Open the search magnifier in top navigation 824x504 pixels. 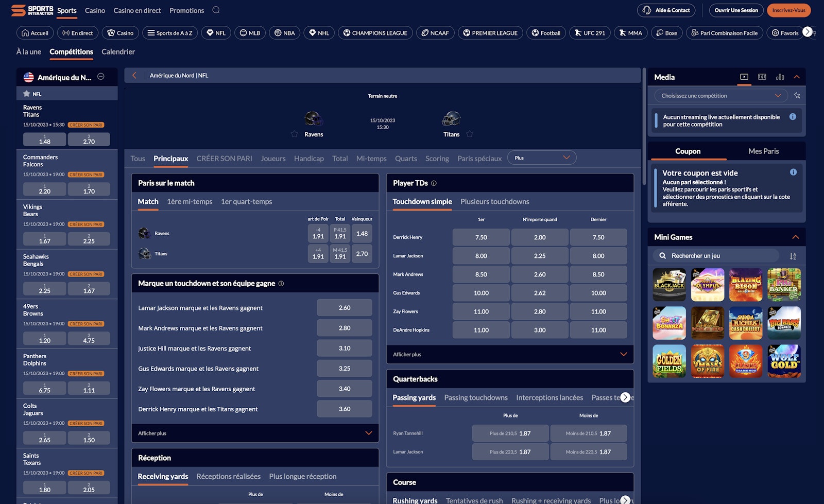[216, 10]
